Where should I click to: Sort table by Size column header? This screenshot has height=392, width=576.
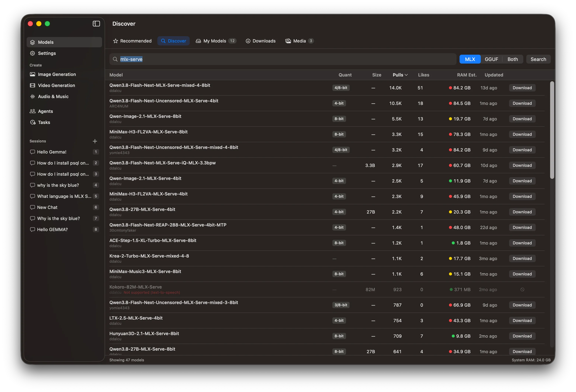point(377,75)
